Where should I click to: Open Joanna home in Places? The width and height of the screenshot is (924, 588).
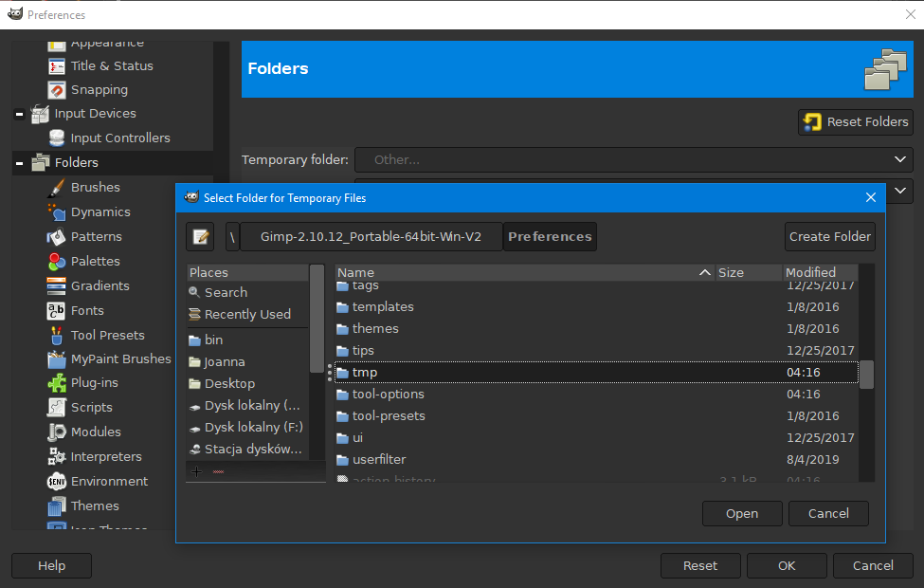click(247, 362)
